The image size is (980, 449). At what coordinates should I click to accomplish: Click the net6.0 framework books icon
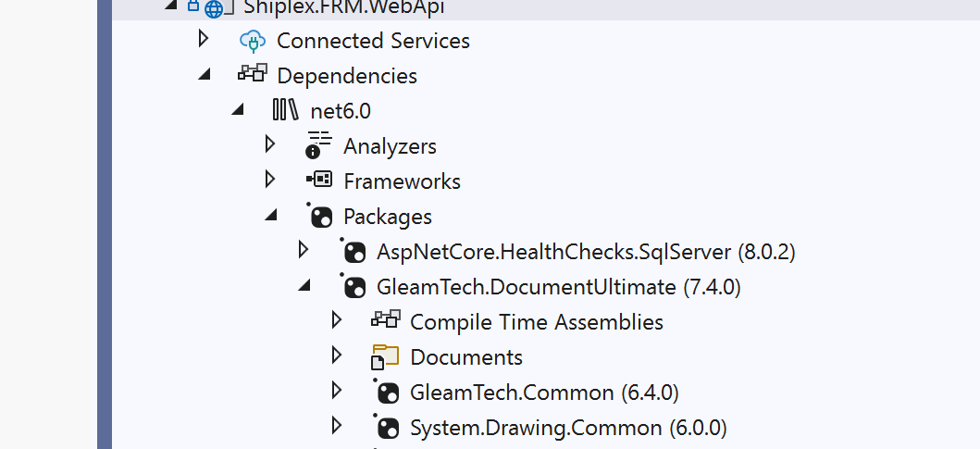(x=285, y=111)
